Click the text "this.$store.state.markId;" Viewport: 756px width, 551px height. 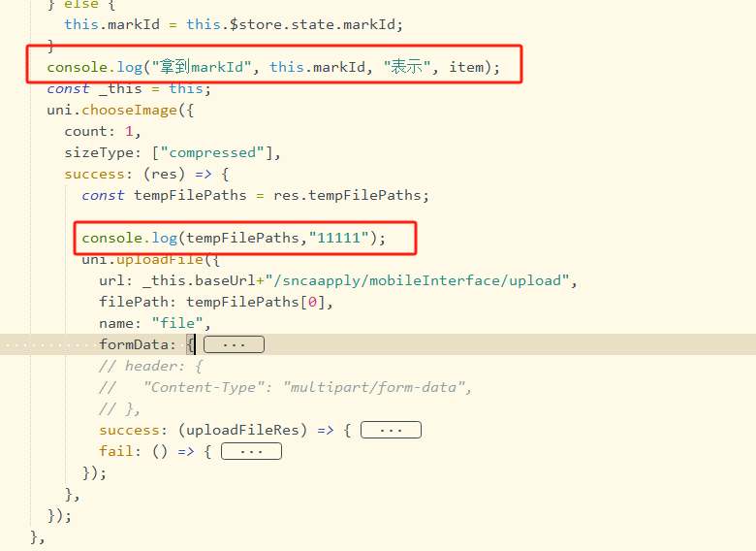pyautogui.click(x=295, y=24)
